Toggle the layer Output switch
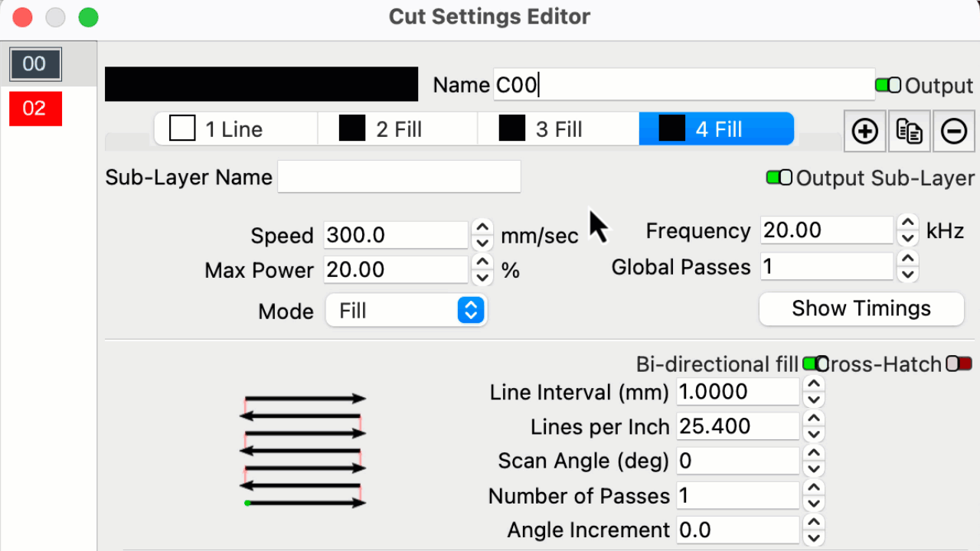 [888, 85]
